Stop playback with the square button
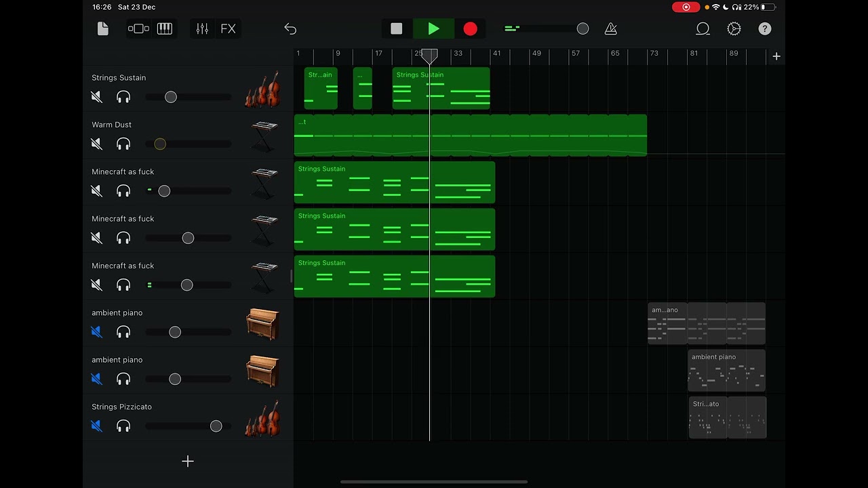This screenshot has width=868, height=488. tap(397, 28)
